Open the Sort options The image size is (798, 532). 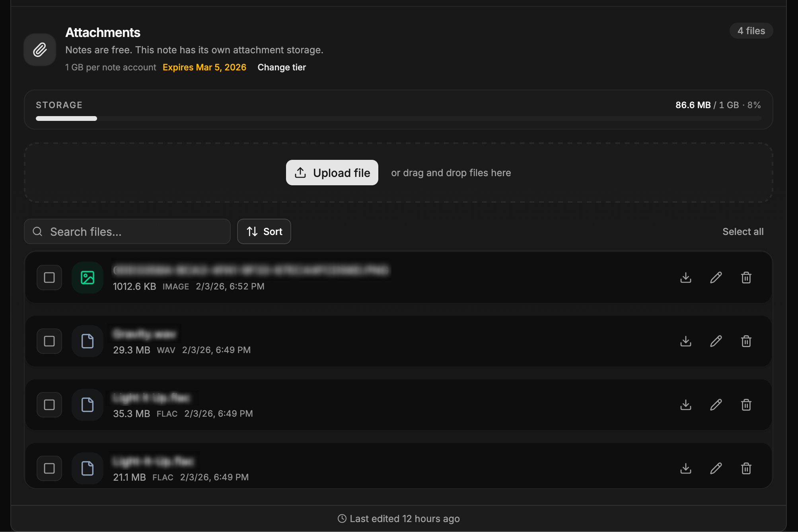264,231
